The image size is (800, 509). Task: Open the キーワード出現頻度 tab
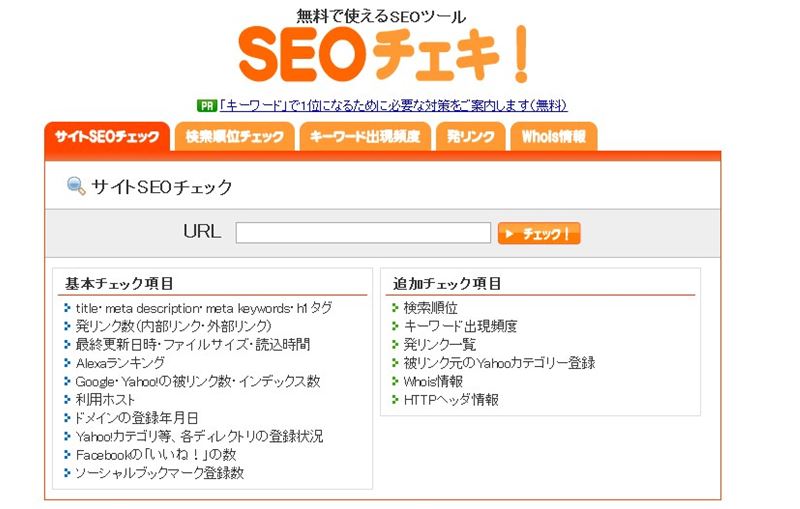click(365, 136)
